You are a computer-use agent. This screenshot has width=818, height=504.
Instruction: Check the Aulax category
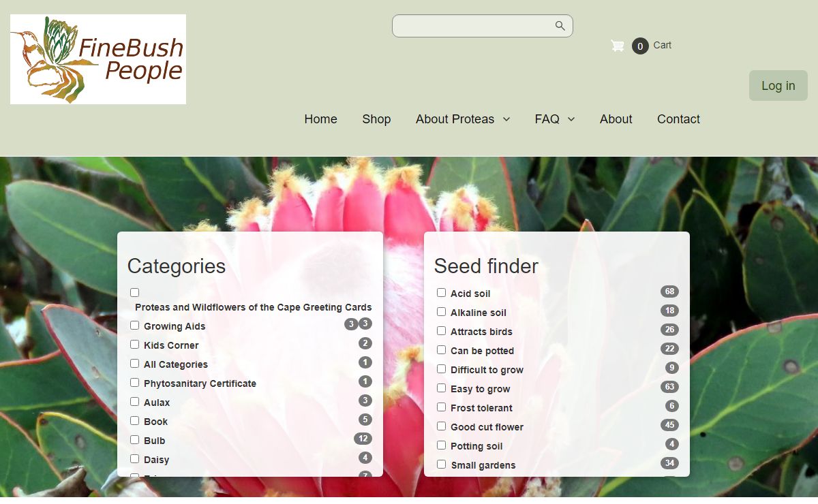pyautogui.click(x=134, y=401)
